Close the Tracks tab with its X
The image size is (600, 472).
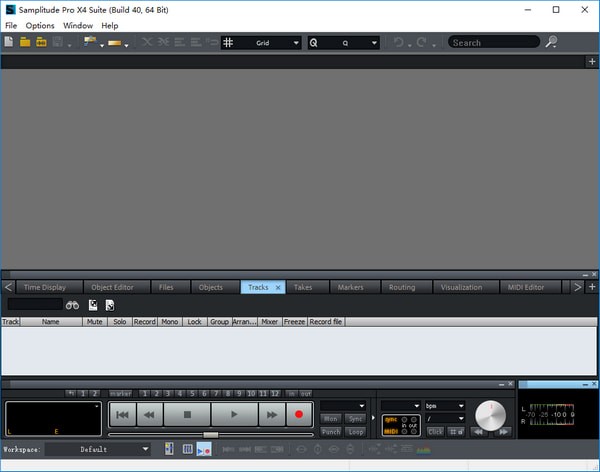[x=278, y=287]
